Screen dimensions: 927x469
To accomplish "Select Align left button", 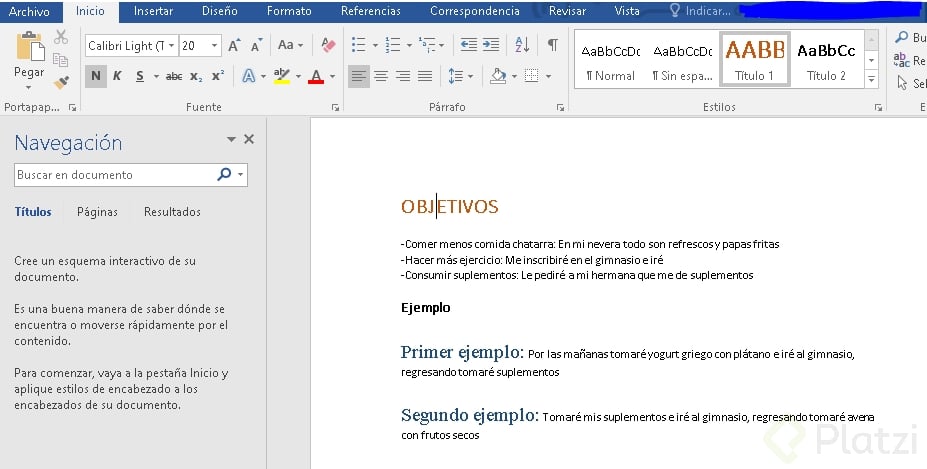I will tap(358, 76).
